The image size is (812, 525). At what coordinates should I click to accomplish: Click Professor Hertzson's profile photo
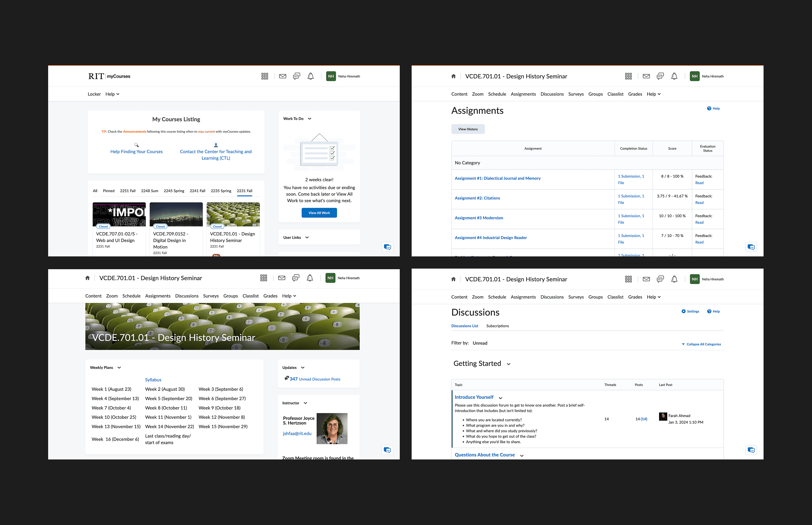332,429
